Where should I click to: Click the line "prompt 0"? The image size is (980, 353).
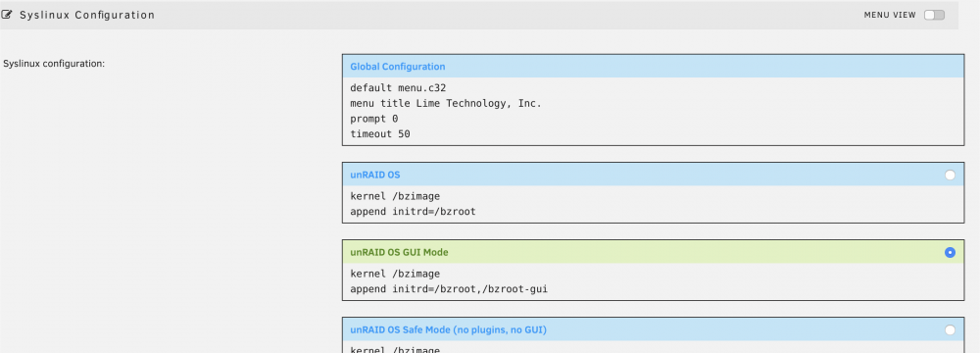coord(373,119)
